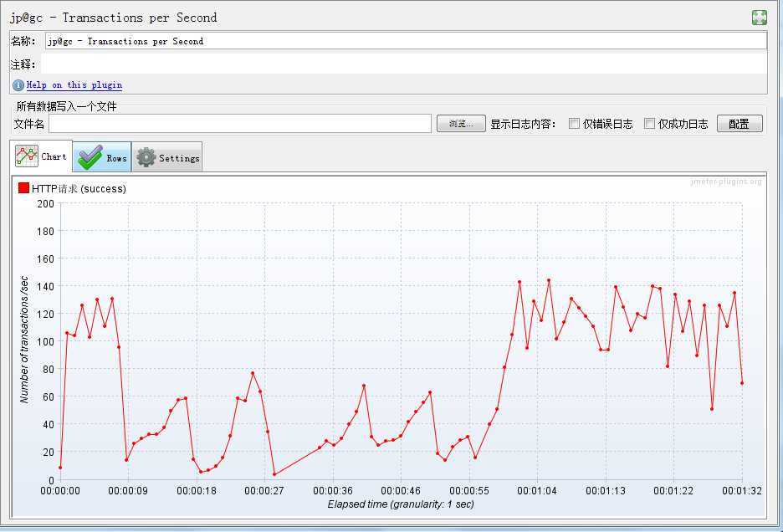Click the y-axis value 200
783x532 pixels.
click(45, 204)
